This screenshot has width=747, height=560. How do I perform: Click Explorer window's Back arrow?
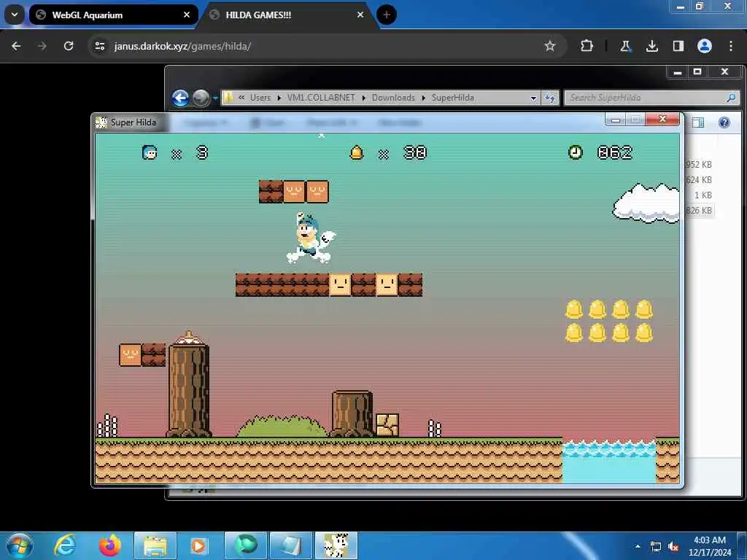click(x=181, y=98)
